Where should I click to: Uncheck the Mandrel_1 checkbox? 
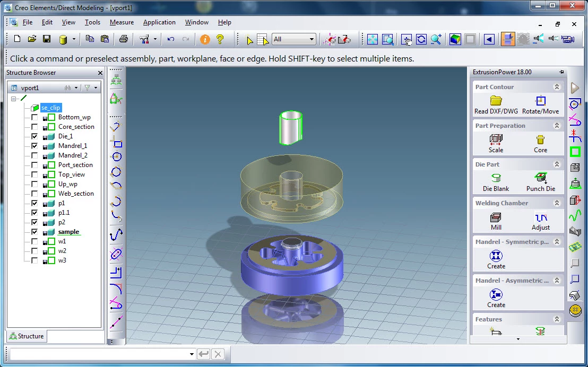(x=34, y=146)
